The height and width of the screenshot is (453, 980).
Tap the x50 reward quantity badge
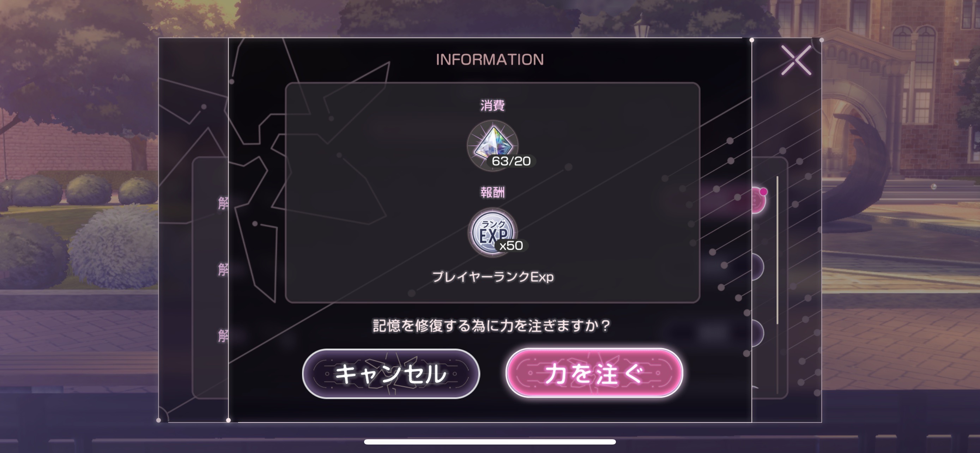tap(511, 246)
